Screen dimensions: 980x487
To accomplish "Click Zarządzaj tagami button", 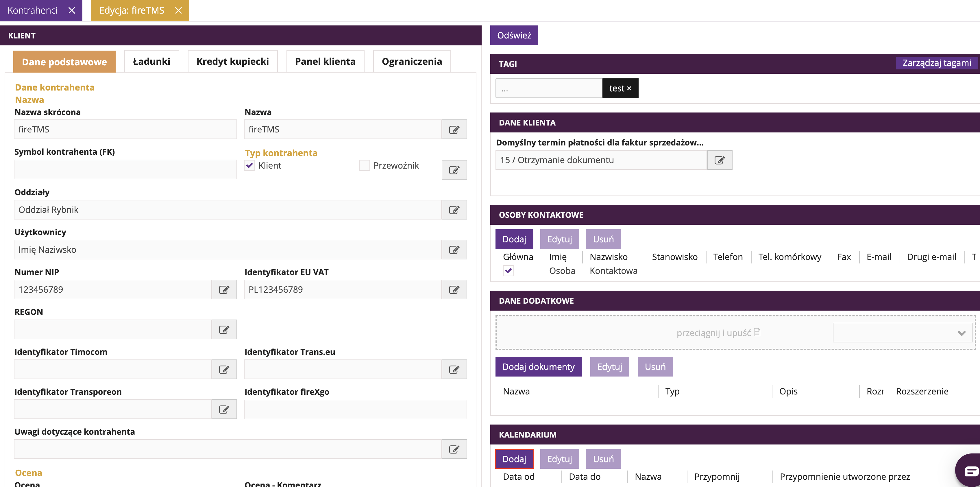I will 936,63.
